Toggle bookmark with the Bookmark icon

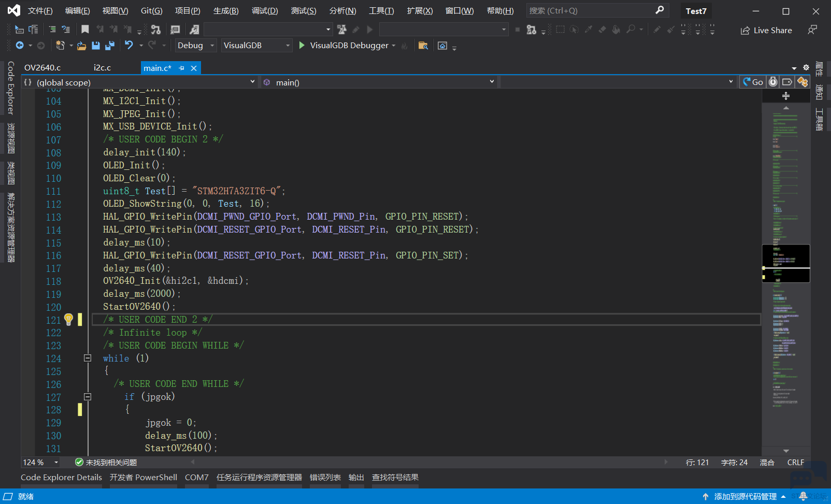pyautogui.click(x=85, y=30)
